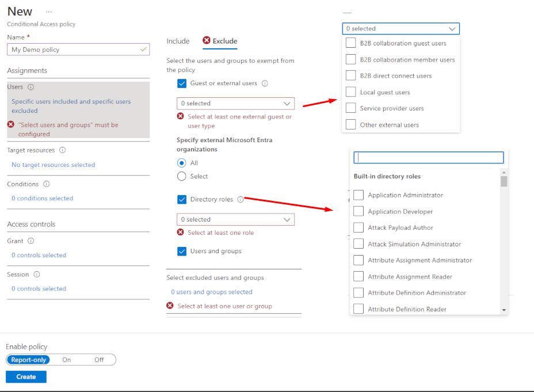534x392 pixels.
Task: Click info icon next to Users heading
Action: tap(31, 87)
